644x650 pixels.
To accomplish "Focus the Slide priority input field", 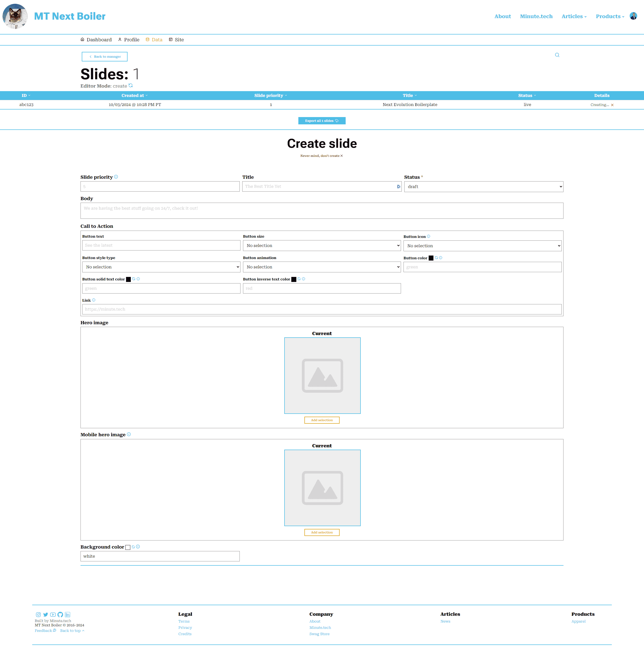I will (160, 186).
